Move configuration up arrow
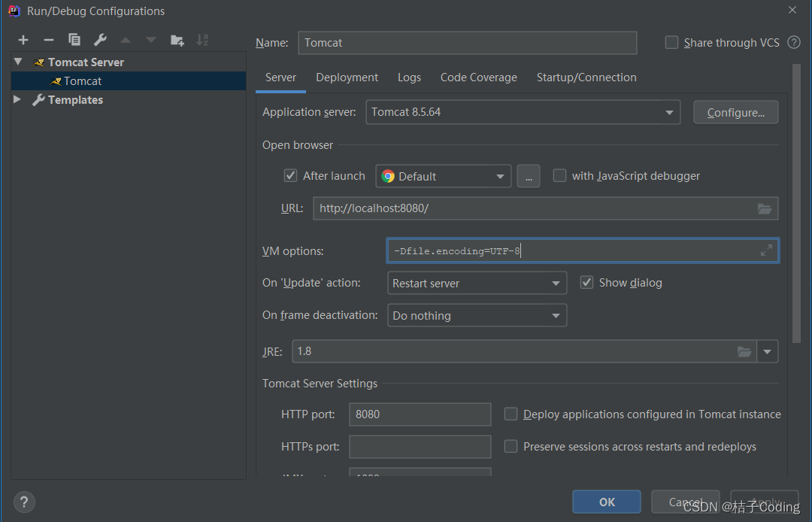Image resolution: width=812 pixels, height=522 pixels. pos(126,40)
